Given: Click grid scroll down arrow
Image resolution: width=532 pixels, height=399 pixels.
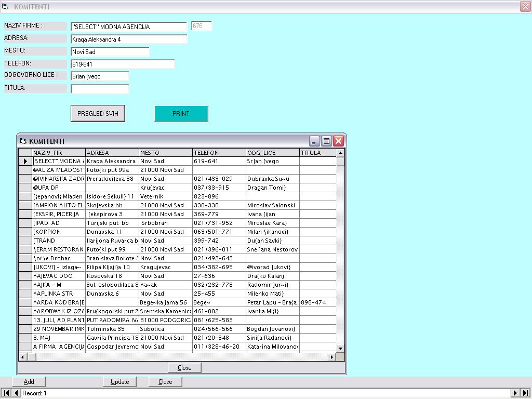Looking at the screenshot, I should click(x=340, y=348).
